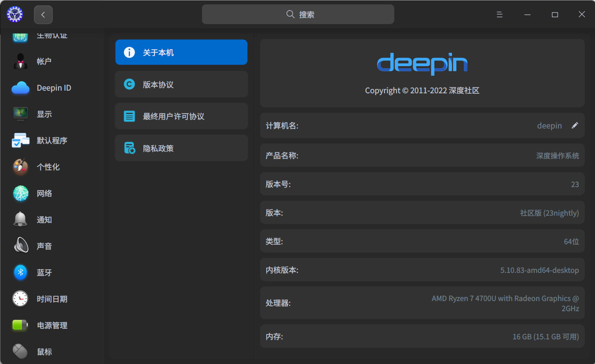Open the 电源管理 battery icon

[x=20, y=325]
